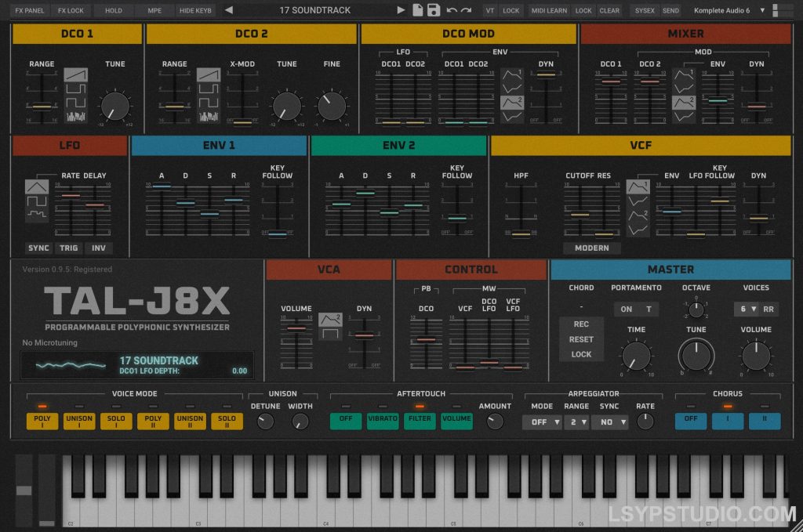Open the arpeggiator MODE dropdown

541,421
